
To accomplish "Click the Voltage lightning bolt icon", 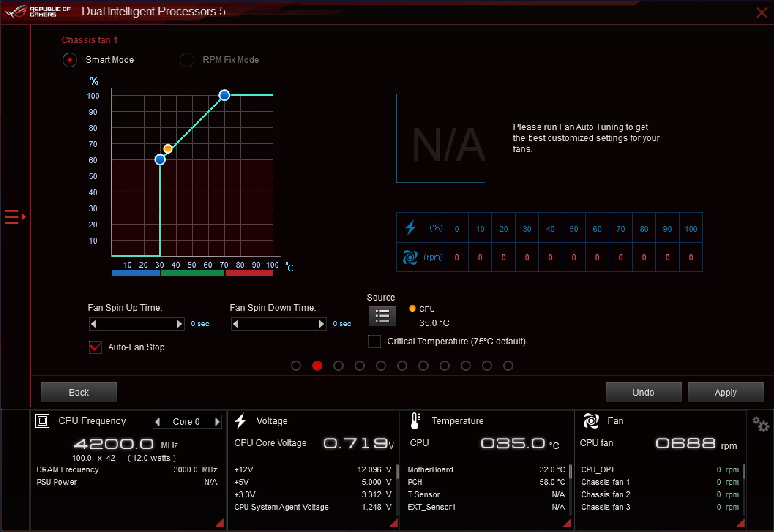I will pos(240,421).
